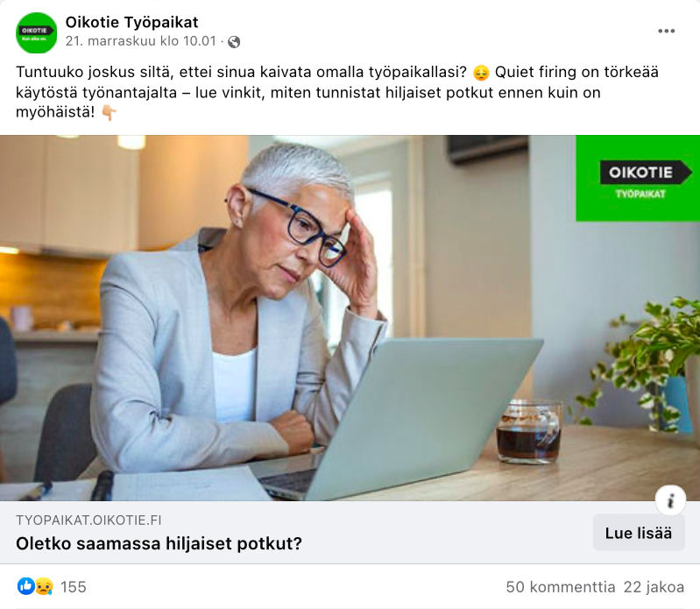The image size is (700, 609).
Task: Open the Oikotie Työpaikat page name link
Action: pyautogui.click(x=131, y=22)
